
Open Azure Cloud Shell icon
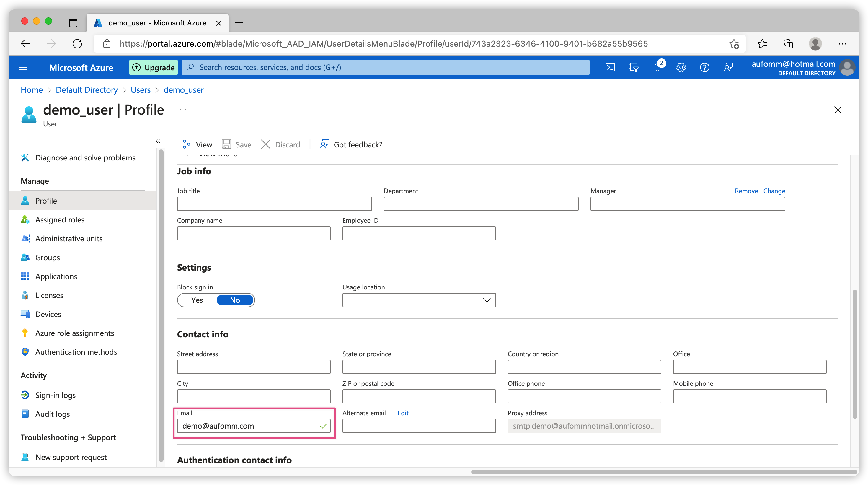[610, 67]
